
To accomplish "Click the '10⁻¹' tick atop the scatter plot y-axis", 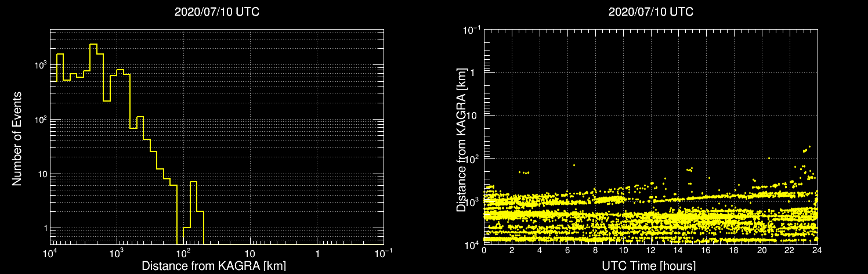I will pos(471,30).
